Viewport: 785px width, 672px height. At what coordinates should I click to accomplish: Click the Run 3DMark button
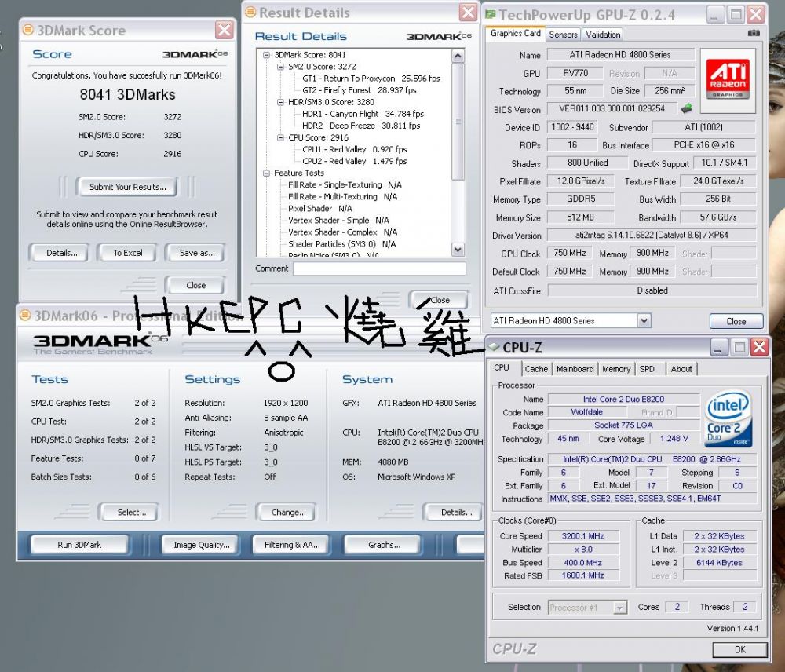coord(79,545)
